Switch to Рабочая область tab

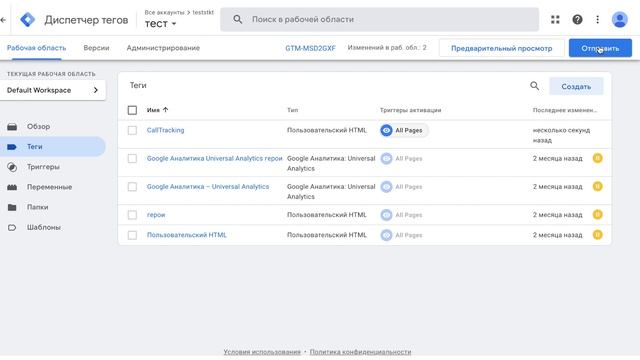(x=36, y=48)
